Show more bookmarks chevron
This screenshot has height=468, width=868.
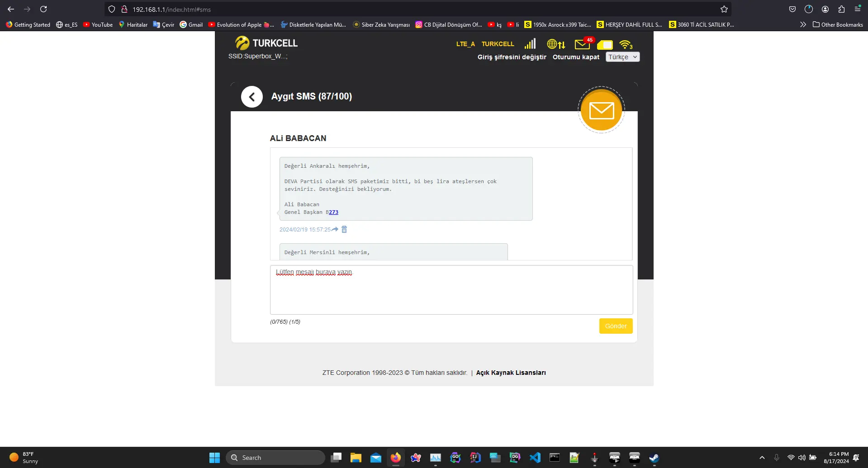click(803, 24)
